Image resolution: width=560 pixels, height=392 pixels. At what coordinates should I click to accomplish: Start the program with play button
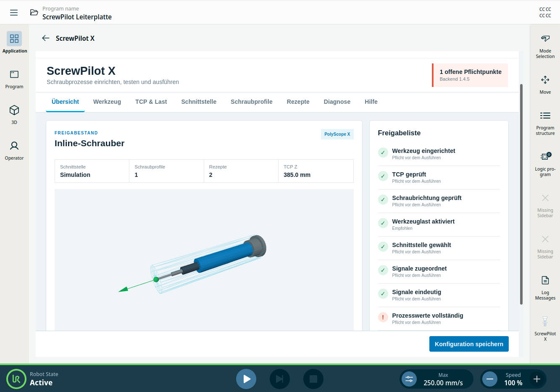(246, 379)
